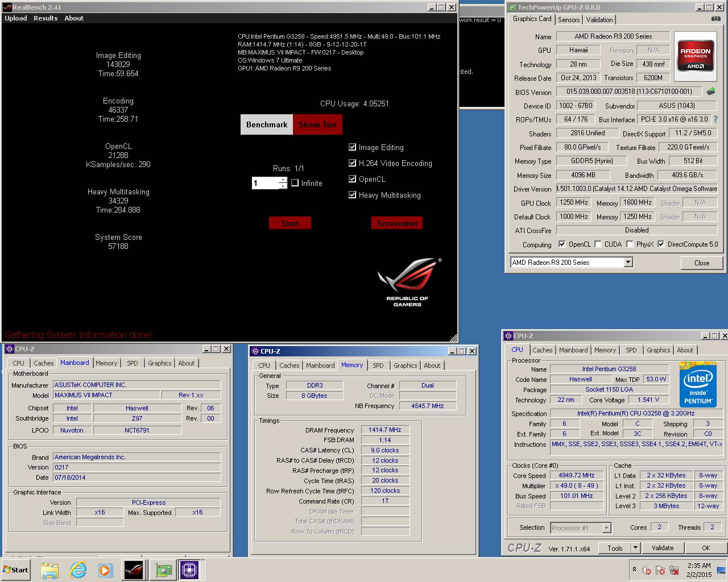728x582 pixels.
Task: Click the runs number input field
Action: tap(265, 183)
